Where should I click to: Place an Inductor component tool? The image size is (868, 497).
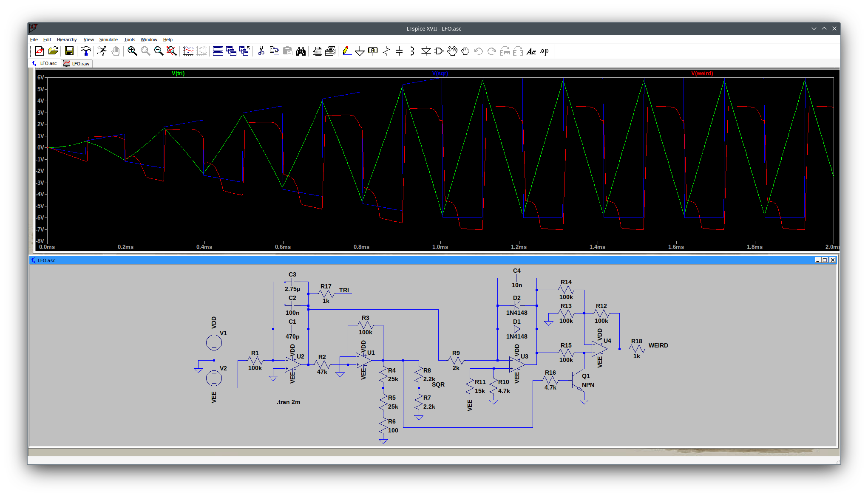[412, 51]
